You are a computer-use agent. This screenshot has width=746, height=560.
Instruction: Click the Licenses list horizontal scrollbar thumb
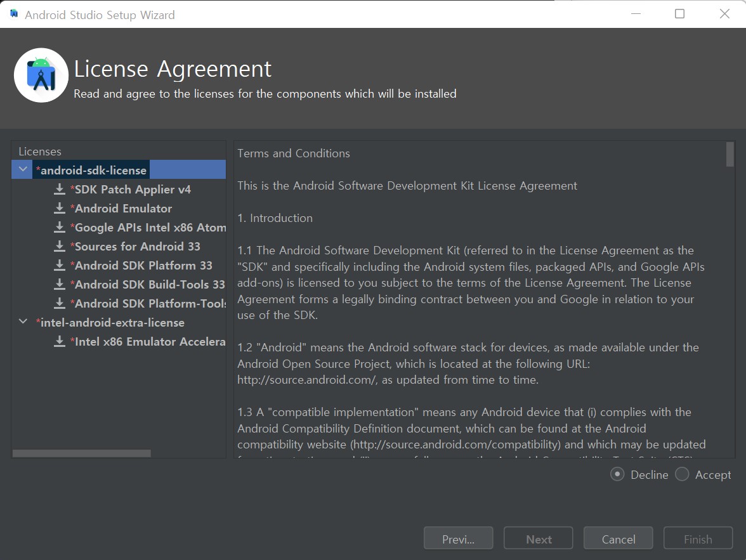[81, 453]
